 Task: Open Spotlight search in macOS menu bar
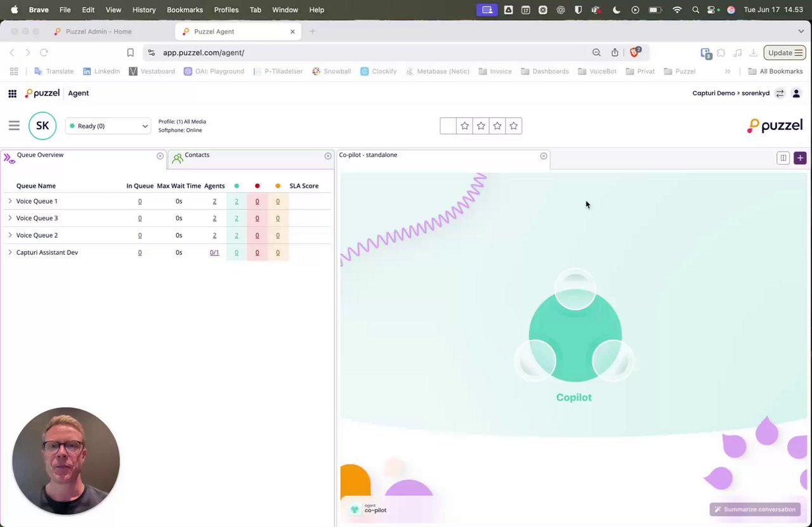pyautogui.click(x=696, y=10)
